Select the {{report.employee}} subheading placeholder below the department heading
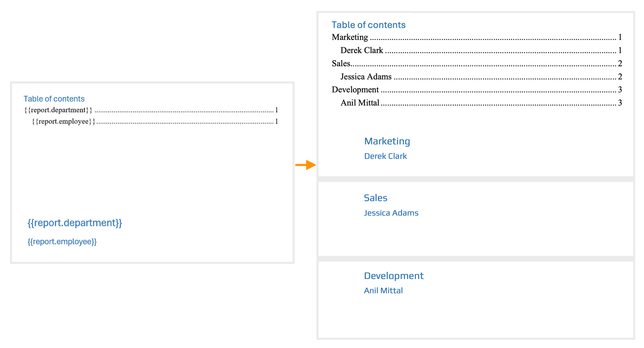This screenshot has width=644, height=348. coord(62,242)
